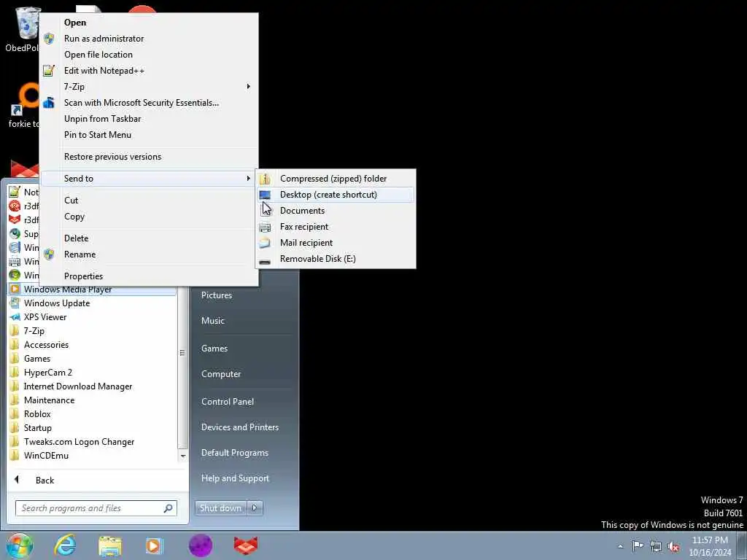747x560 pixels.
Task: Open the clock showing 11:57 PM
Action: point(710,546)
